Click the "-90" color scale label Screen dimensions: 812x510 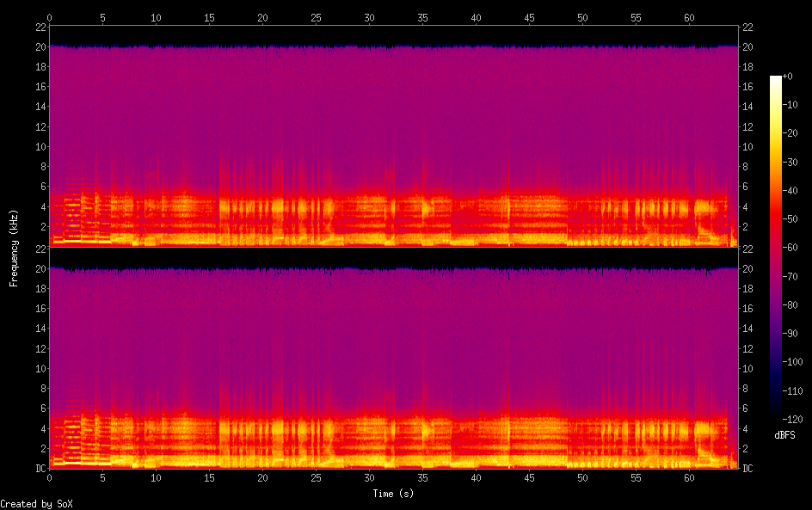click(x=790, y=334)
